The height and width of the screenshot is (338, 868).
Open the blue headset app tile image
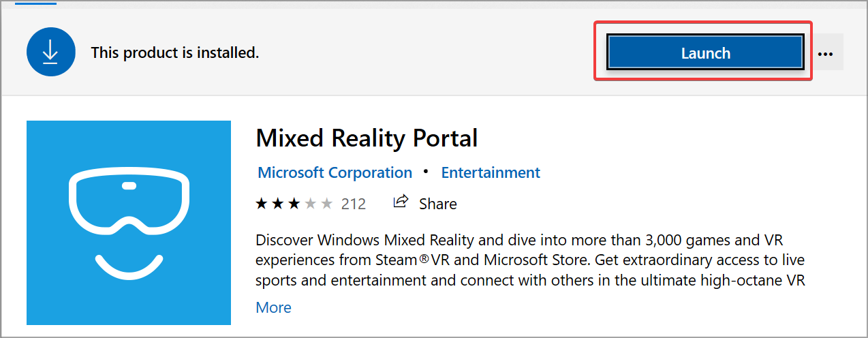129,223
